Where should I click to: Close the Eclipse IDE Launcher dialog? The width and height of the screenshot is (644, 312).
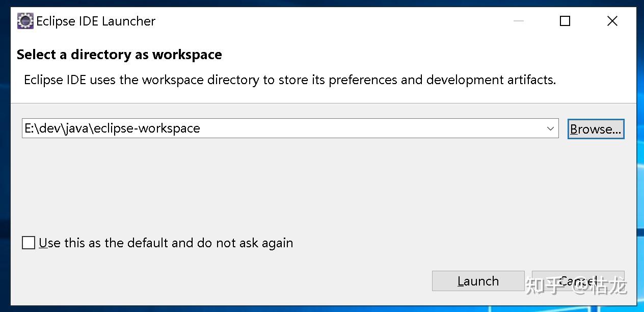tap(612, 21)
